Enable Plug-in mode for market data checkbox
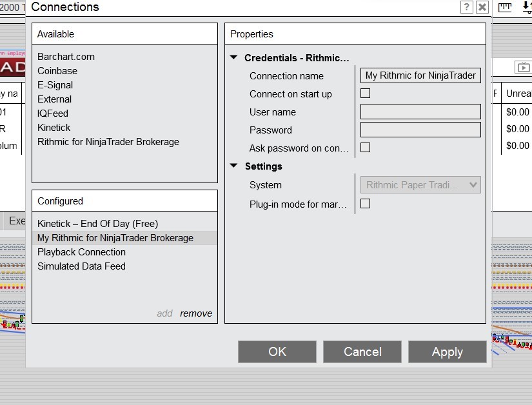 tap(365, 204)
